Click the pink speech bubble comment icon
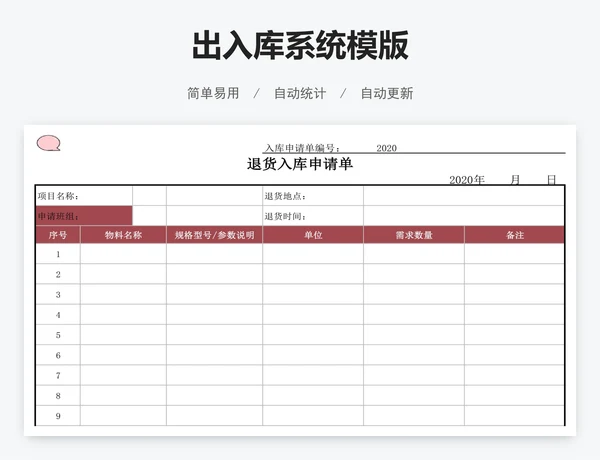Screen dimensions: 600x460 click(x=48, y=143)
